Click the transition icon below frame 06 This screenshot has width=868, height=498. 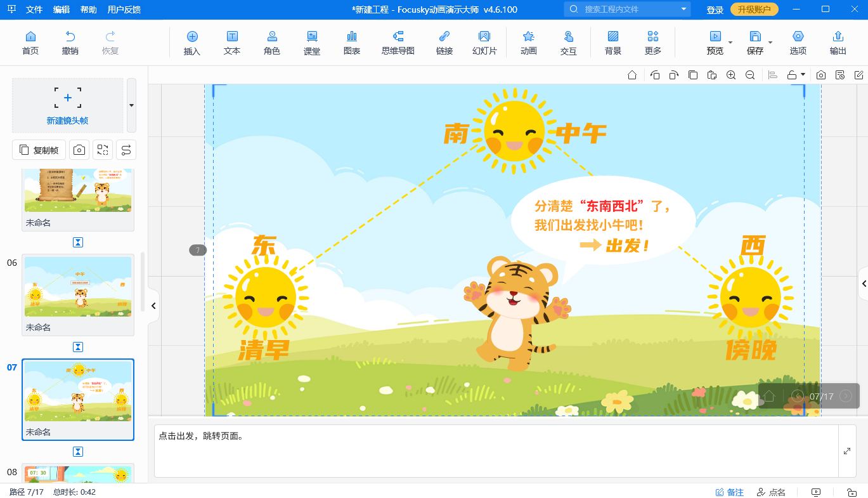[x=78, y=347]
